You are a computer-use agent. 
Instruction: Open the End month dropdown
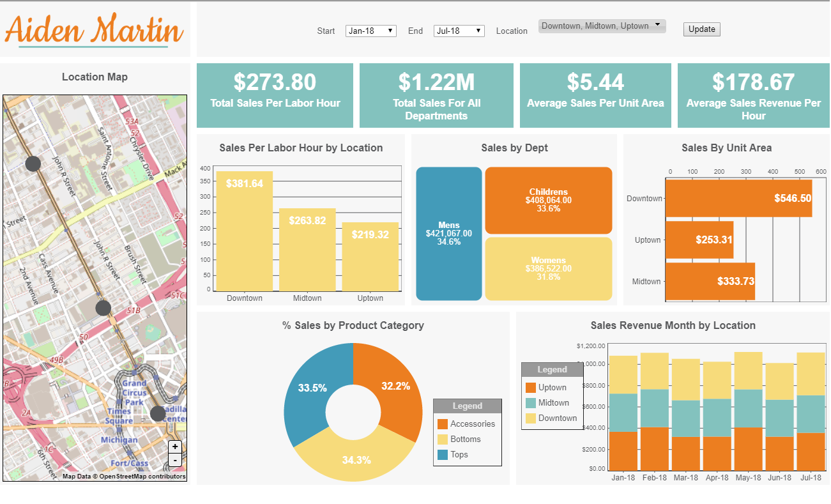[459, 31]
